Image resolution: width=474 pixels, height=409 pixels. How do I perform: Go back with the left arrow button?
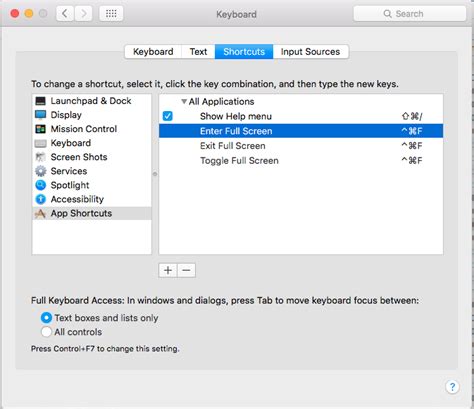[65, 14]
